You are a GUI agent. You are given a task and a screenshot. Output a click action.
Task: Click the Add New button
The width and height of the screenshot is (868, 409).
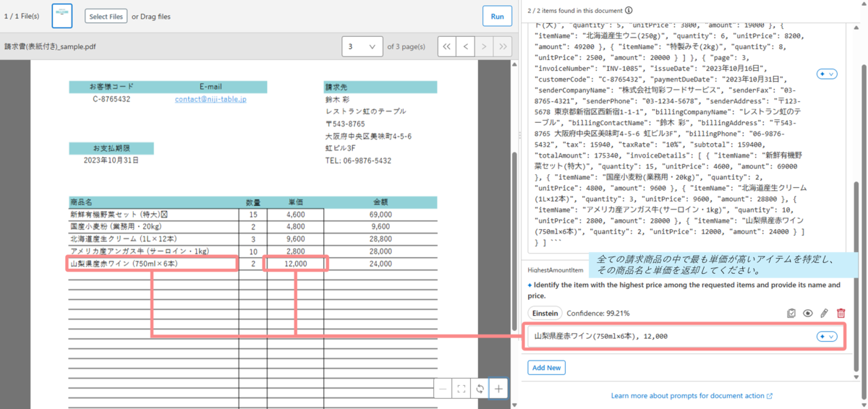pyautogui.click(x=546, y=368)
